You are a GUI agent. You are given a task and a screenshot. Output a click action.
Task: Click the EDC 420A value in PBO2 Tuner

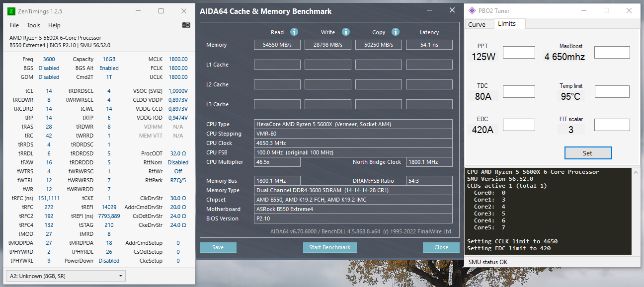coord(483,130)
